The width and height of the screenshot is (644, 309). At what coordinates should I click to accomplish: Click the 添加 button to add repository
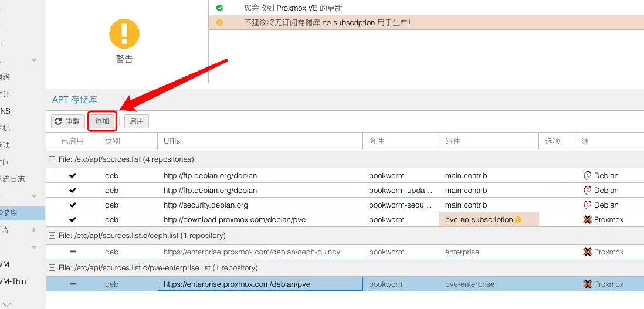pyautogui.click(x=102, y=121)
